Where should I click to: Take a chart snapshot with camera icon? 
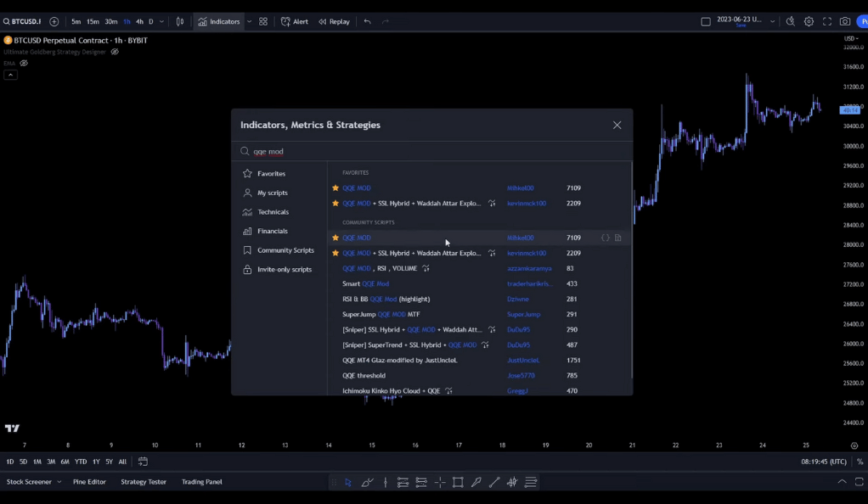click(x=845, y=21)
